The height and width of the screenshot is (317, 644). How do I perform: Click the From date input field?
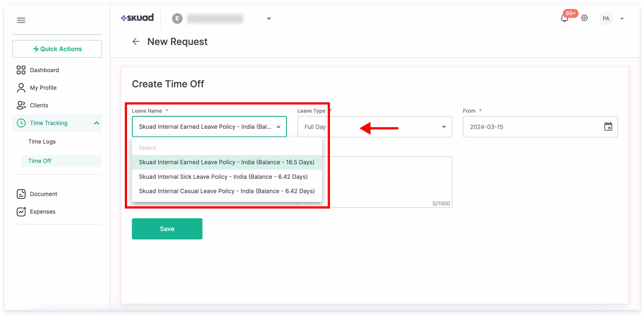coord(530,127)
